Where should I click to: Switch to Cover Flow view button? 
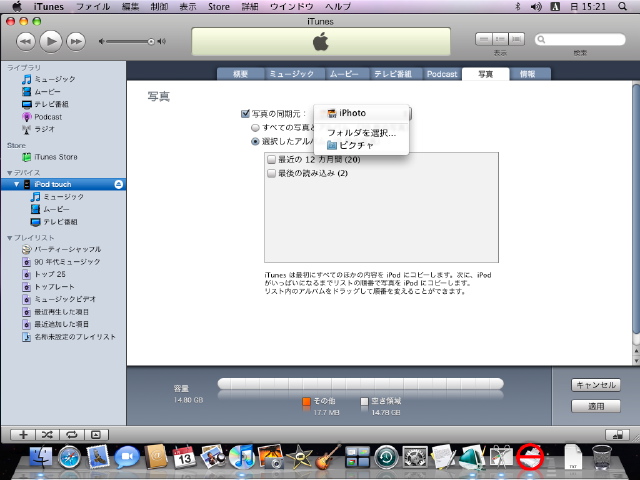516,39
